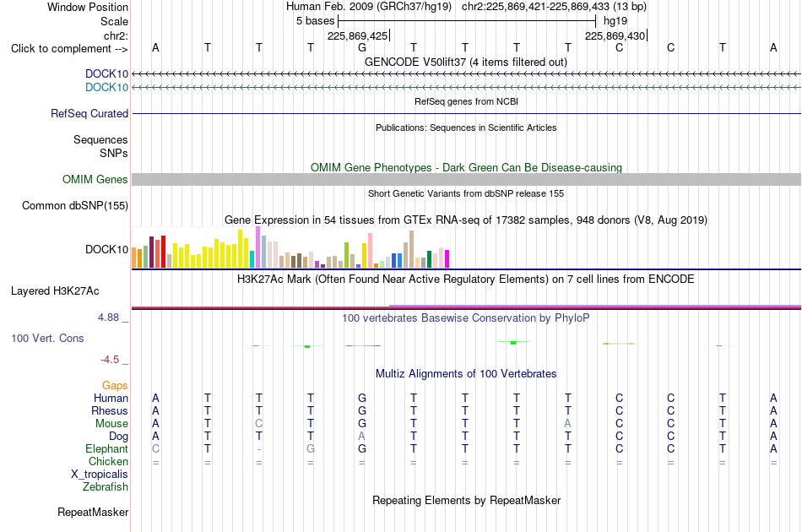Screen dimensions: 802x532
Task: Click DOCK10 label beside GTEx bar chart
Action: 107,250
